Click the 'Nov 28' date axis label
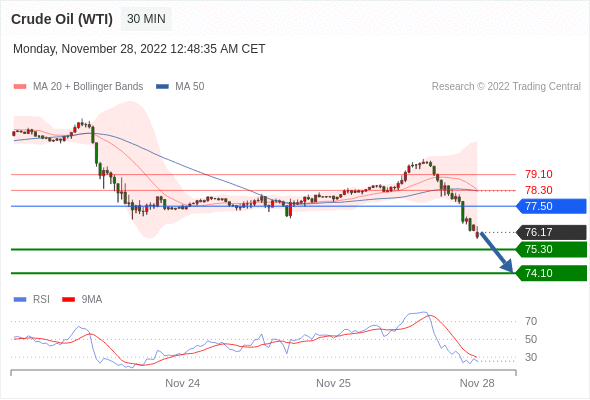590x400 pixels. [x=477, y=383]
